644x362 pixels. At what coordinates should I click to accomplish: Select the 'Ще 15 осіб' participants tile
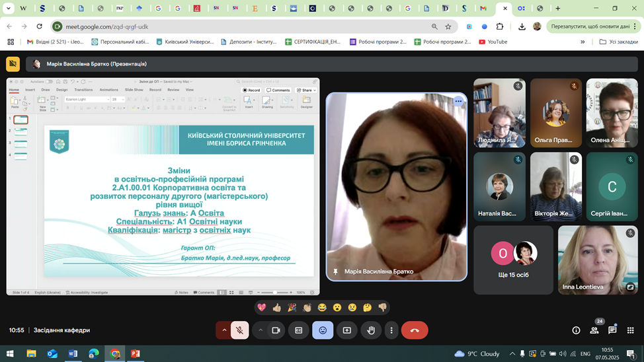[513, 260]
